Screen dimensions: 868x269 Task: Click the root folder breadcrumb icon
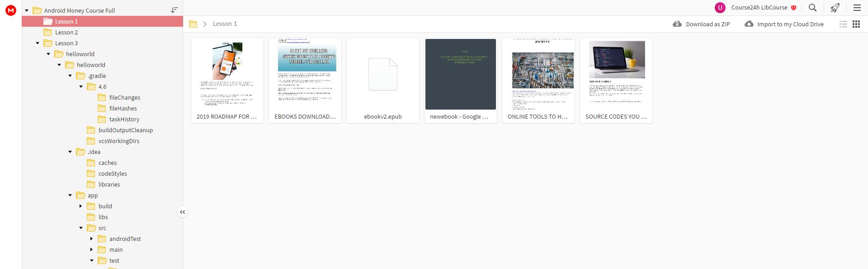tap(193, 24)
